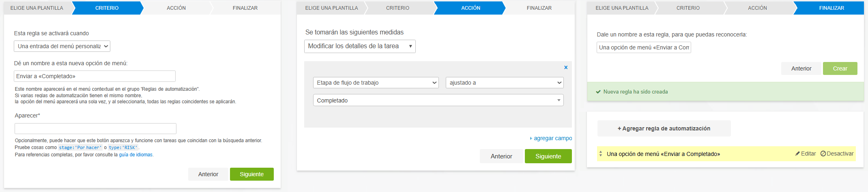Select the ACCIÓN step in middle wizard
This screenshot has height=192, width=868.
(x=471, y=8)
